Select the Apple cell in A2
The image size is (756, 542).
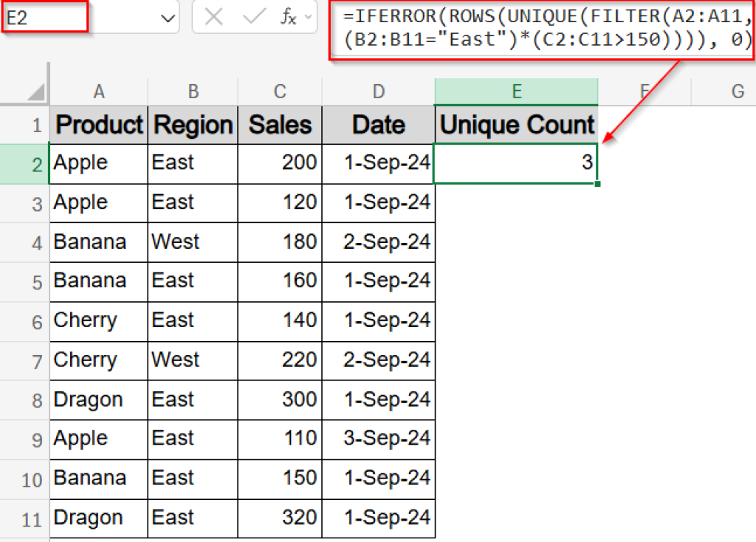click(x=98, y=163)
